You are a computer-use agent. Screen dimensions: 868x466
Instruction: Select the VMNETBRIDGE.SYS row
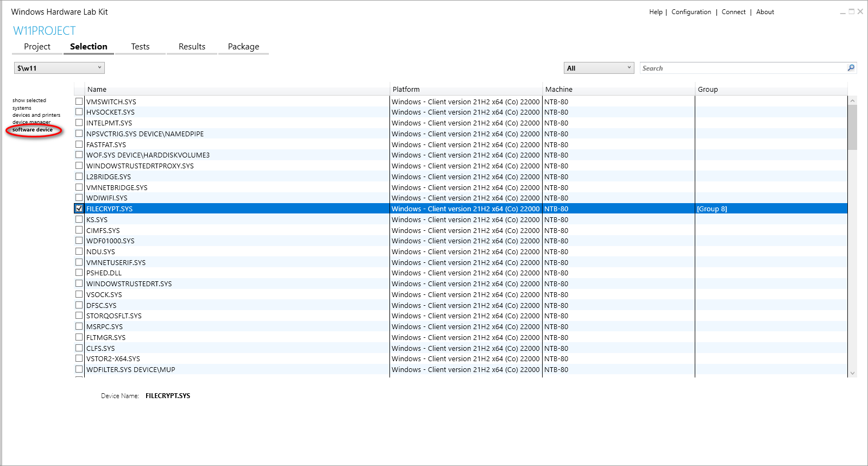click(x=461, y=187)
